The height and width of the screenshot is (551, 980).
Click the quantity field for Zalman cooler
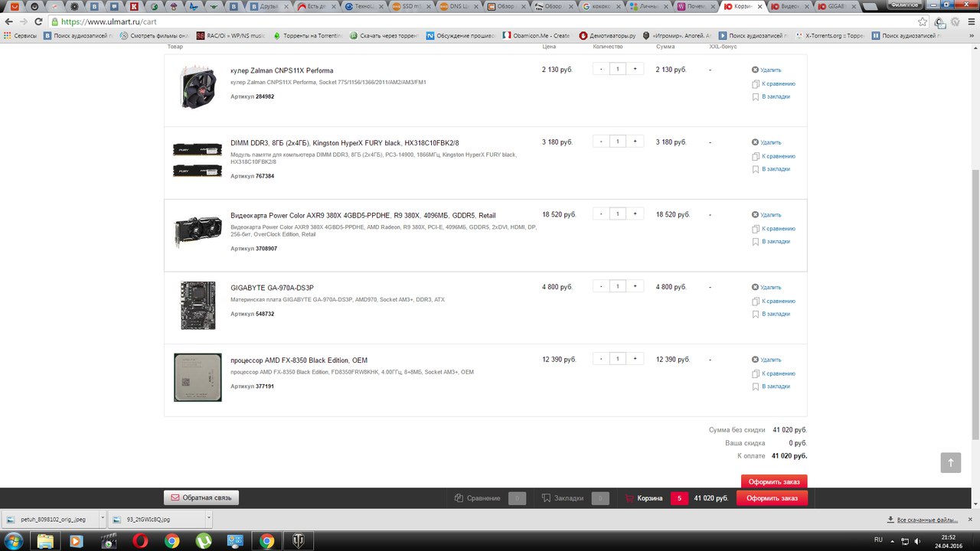point(618,69)
